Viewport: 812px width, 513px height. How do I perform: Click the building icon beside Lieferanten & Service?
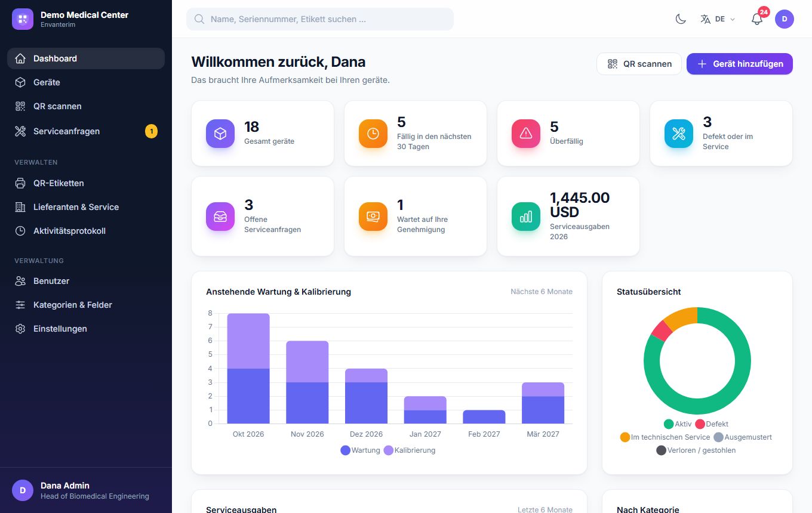(x=20, y=207)
